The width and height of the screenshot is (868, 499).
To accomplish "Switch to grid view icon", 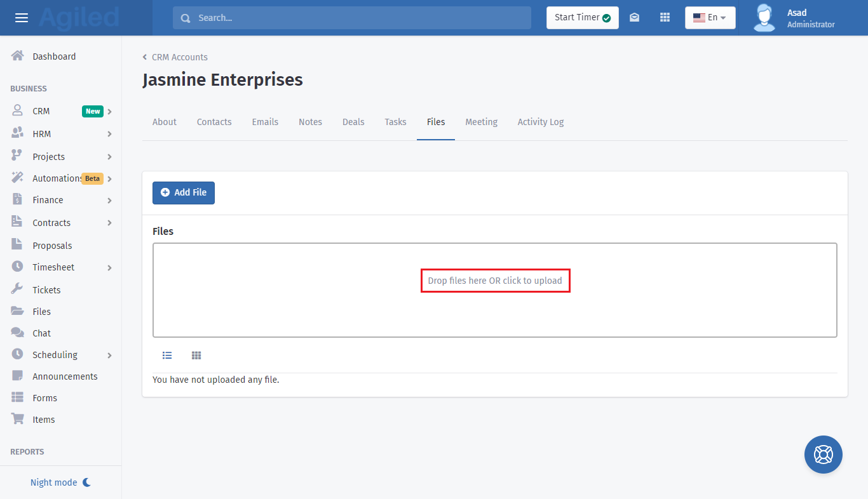I will click(x=196, y=356).
